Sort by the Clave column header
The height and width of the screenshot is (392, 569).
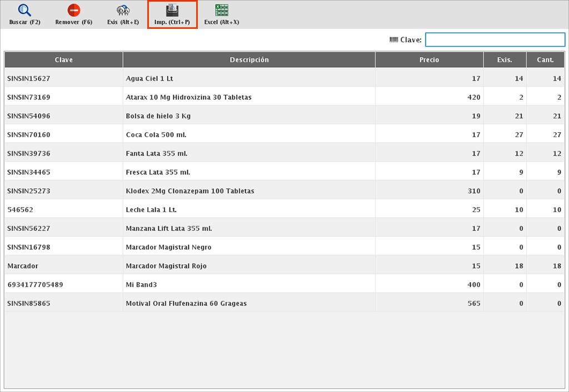(x=64, y=60)
